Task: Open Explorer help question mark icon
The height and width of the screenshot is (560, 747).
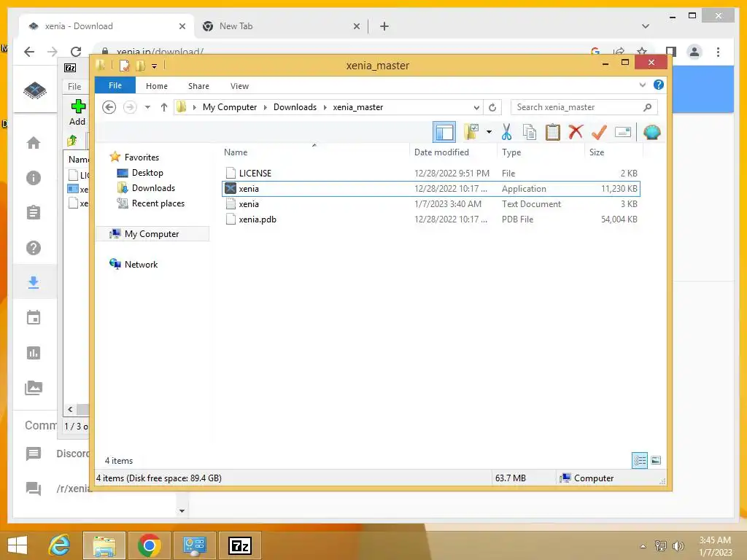Action: [x=659, y=85]
